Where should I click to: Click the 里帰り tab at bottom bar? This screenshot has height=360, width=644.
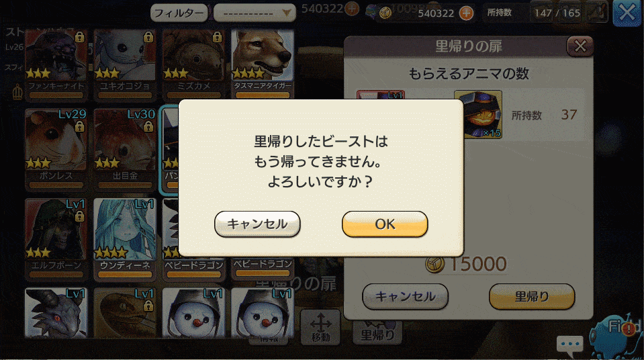coord(377,333)
